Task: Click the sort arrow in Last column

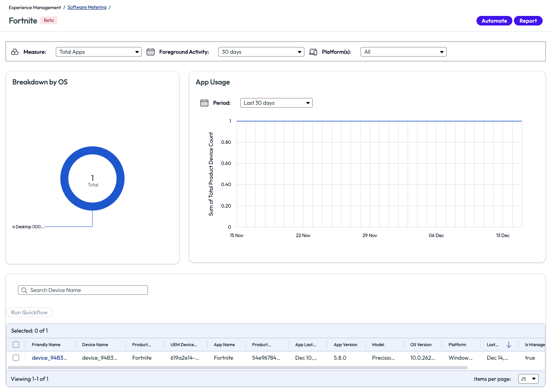Action: click(x=508, y=345)
